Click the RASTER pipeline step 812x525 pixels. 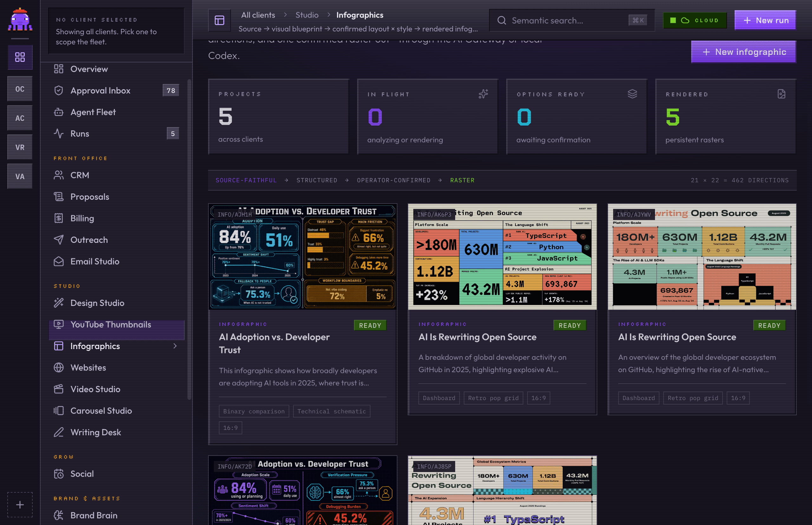pyautogui.click(x=462, y=180)
